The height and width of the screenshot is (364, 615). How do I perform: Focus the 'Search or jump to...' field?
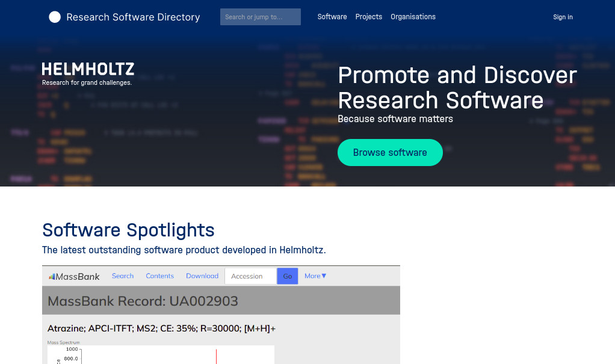pyautogui.click(x=261, y=17)
